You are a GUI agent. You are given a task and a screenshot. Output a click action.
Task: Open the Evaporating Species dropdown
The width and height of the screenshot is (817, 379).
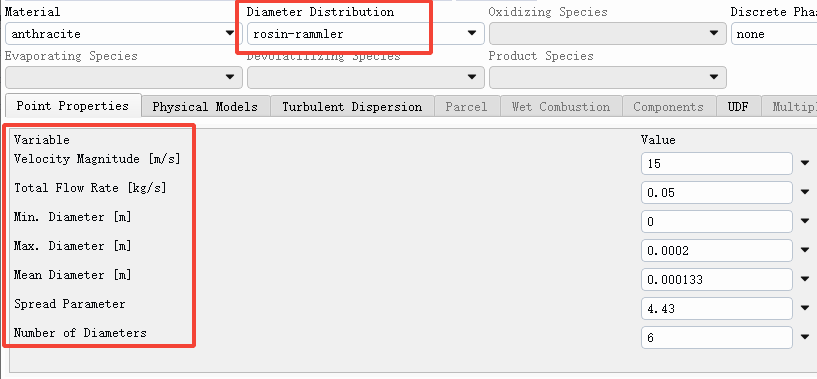pos(123,78)
